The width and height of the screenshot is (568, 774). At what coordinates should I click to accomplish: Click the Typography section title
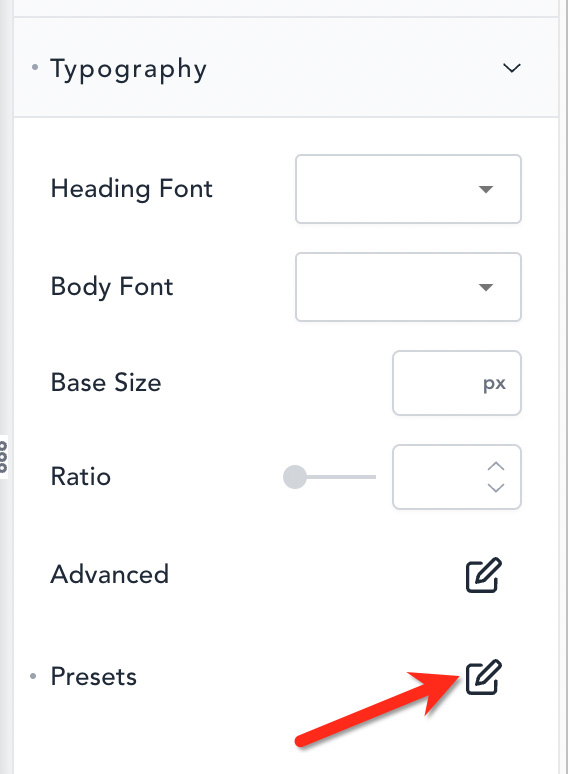click(128, 69)
